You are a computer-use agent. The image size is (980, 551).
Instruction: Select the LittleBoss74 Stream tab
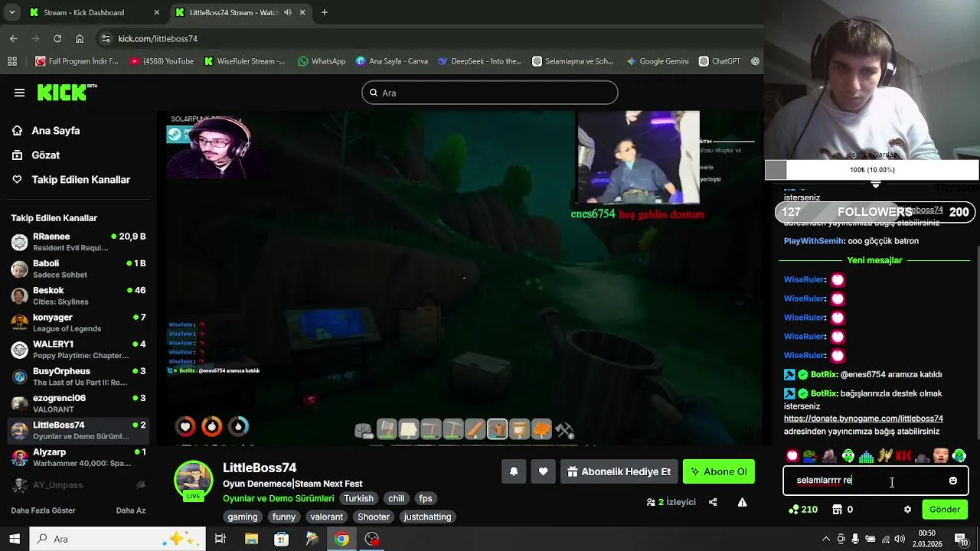pos(240,12)
